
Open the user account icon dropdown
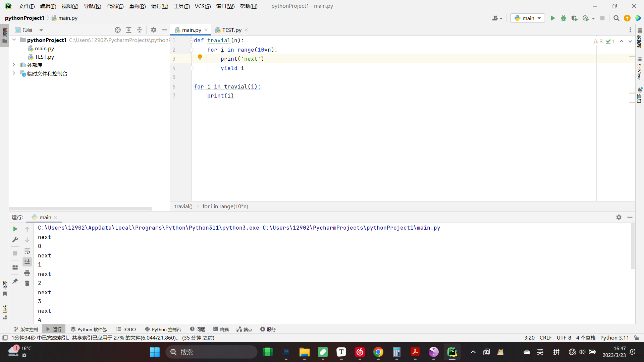(497, 18)
